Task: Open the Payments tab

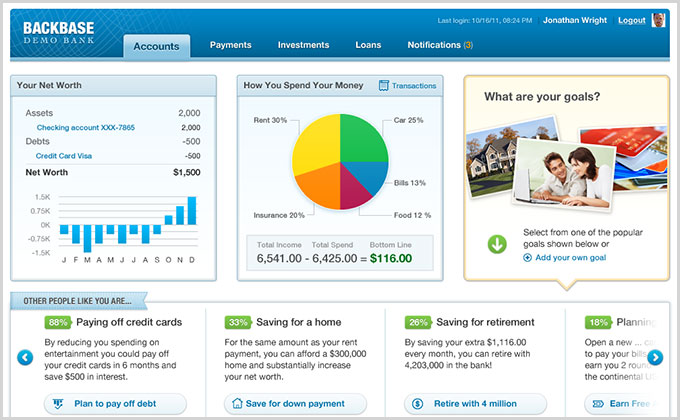Action: pyautogui.click(x=230, y=45)
